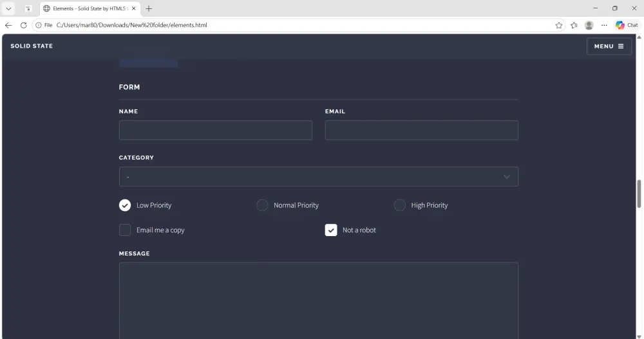644x339 pixels.
Task: Open the tab actions icon beside tab list
Action: pyautogui.click(x=28, y=8)
